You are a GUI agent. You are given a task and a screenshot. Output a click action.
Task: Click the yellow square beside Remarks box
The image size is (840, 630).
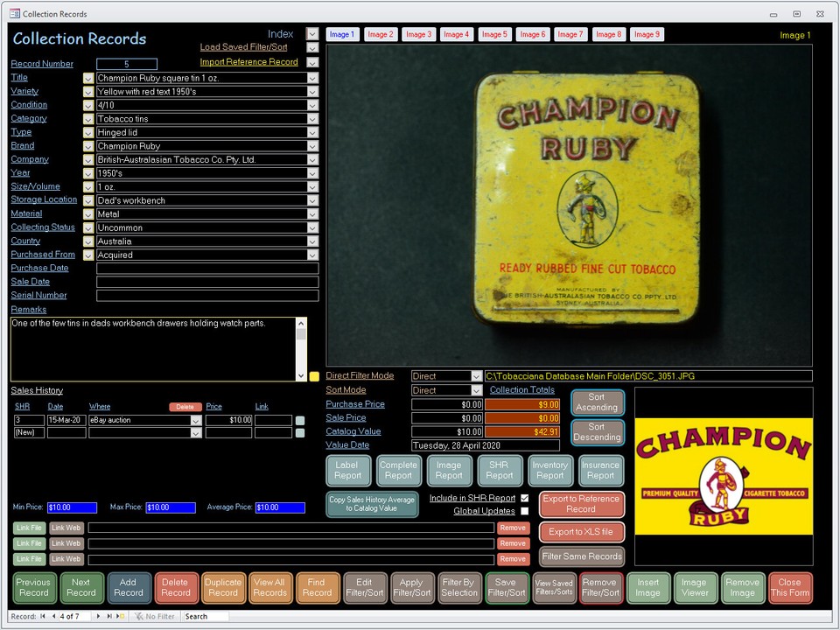(314, 376)
